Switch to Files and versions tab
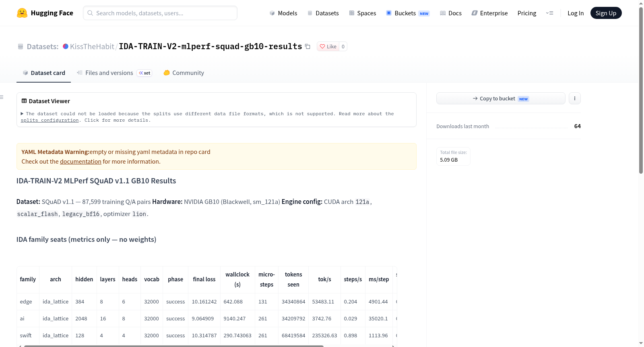 coord(114,73)
